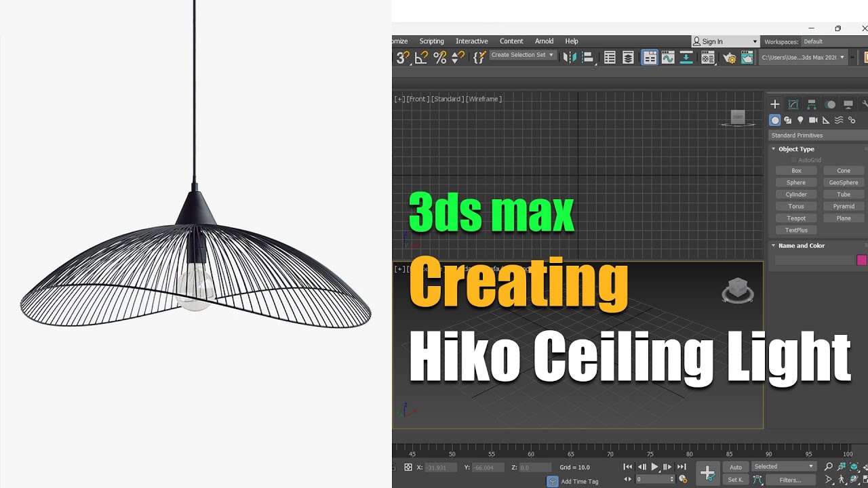Select the Systems category icon
The height and width of the screenshot is (488, 868).
pos(852,120)
